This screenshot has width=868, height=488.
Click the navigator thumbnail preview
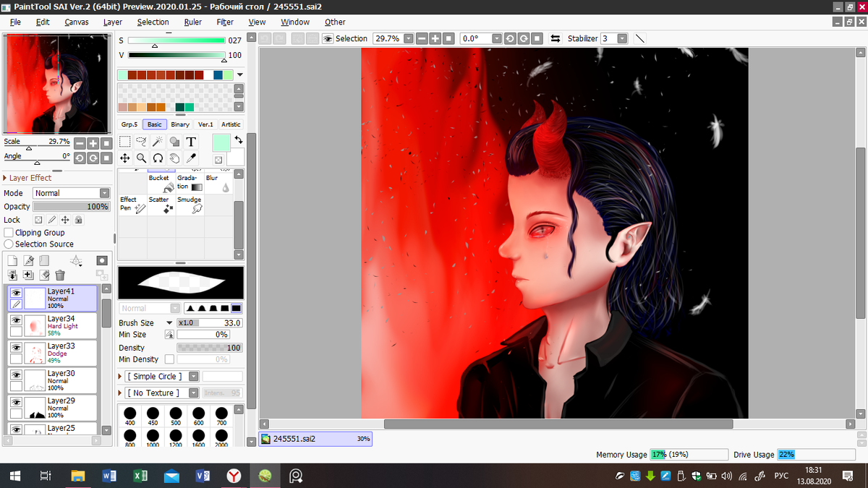(58, 83)
